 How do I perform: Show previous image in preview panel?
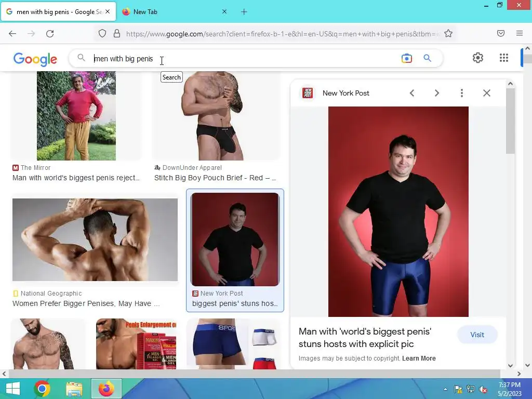point(412,93)
